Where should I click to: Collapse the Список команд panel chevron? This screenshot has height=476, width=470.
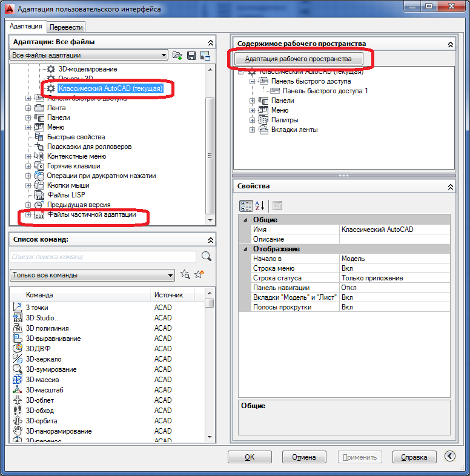[210, 240]
